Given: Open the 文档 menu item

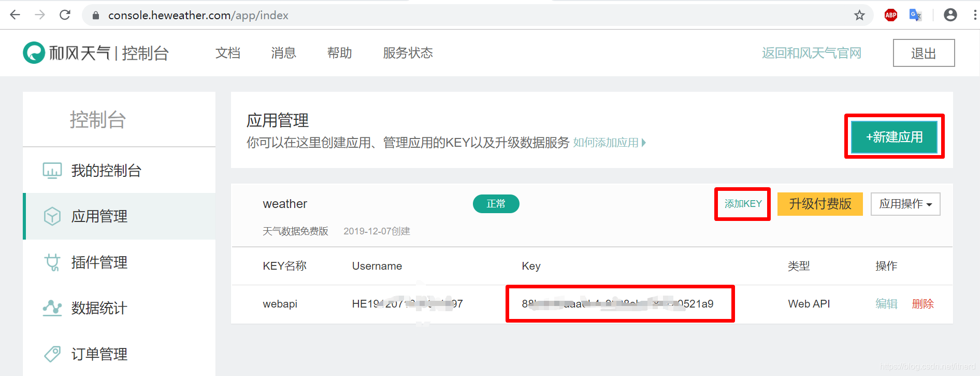Looking at the screenshot, I should [x=228, y=53].
